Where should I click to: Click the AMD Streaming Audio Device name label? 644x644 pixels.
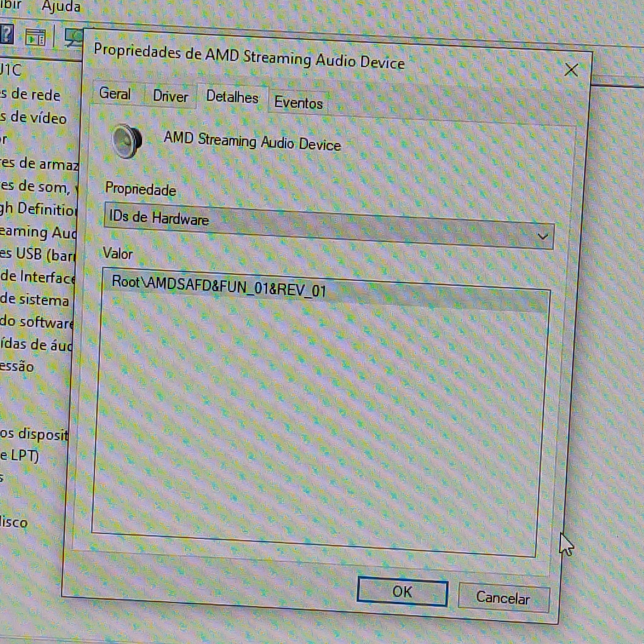pyautogui.click(x=252, y=142)
